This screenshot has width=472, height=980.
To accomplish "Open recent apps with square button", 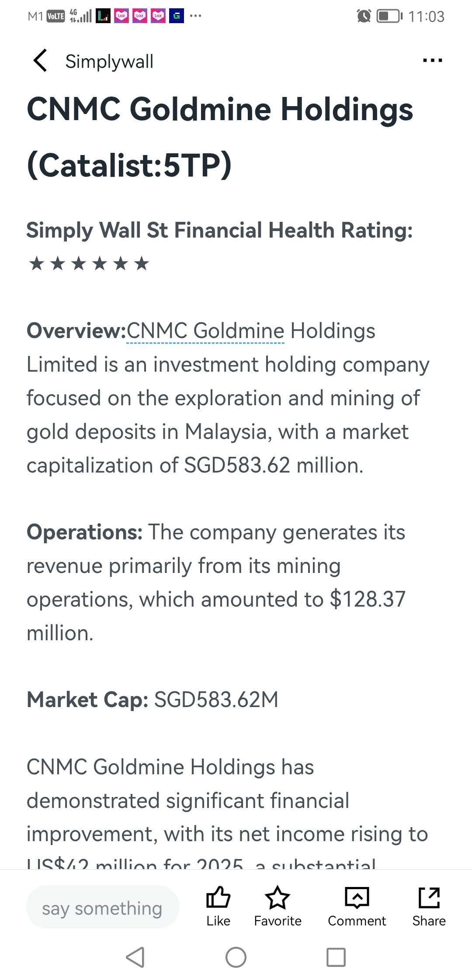I will pos(336,957).
